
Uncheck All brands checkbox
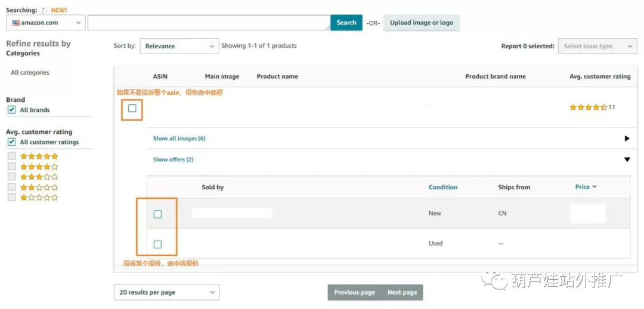(12, 110)
